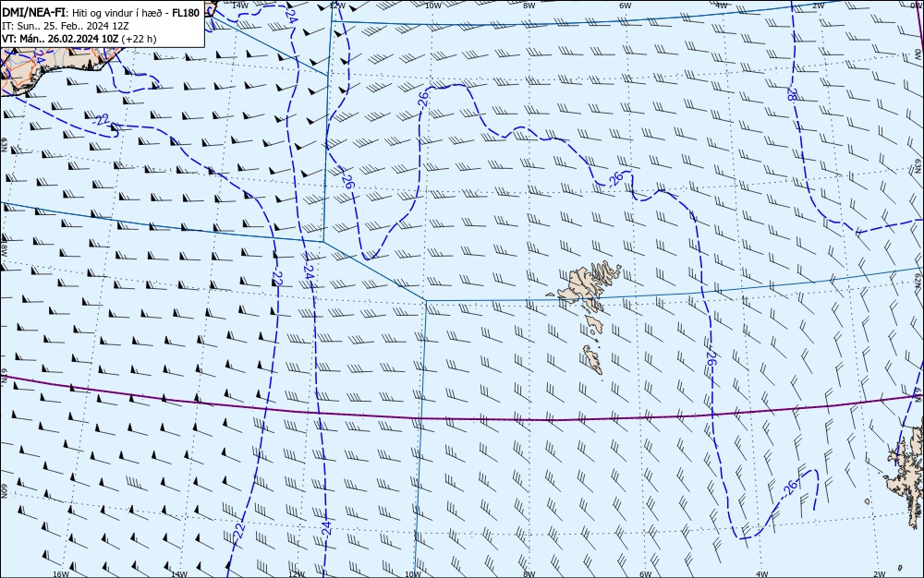Click the '28' isotherm contour label
This screenshot has height=578, width=924.
pos(792,94)
